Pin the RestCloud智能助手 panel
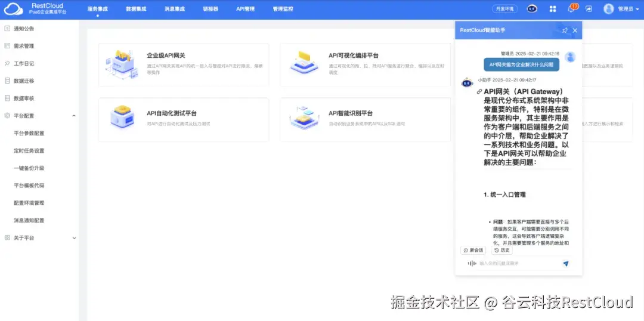Viewport: 644px width, 321px height. click(565, 30)
